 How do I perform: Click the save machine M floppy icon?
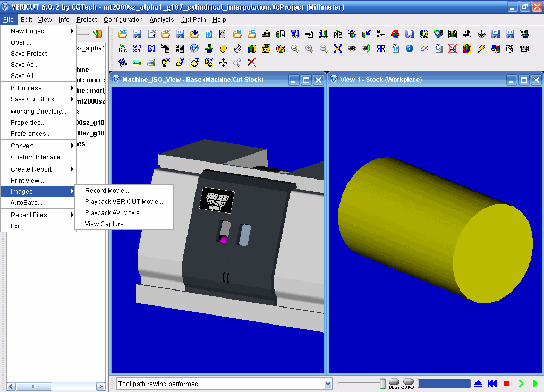click(x=496, y=33)
